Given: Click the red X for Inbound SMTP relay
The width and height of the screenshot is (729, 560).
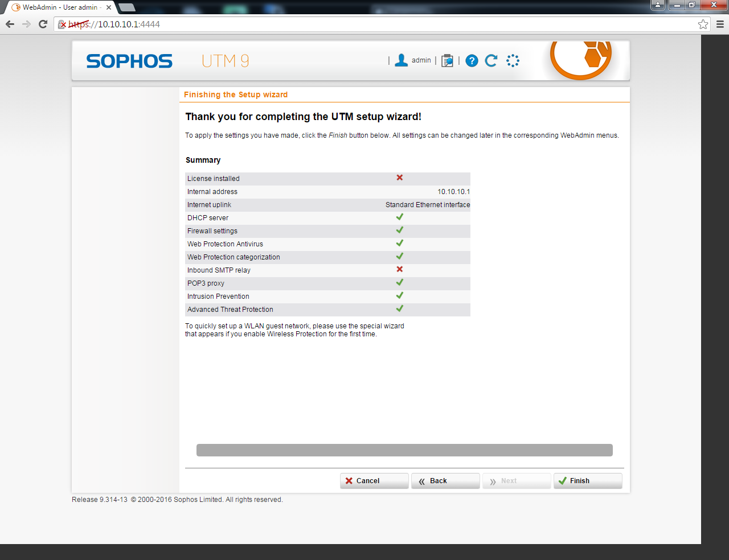Looking at the screenshot, I should (400, 269).
